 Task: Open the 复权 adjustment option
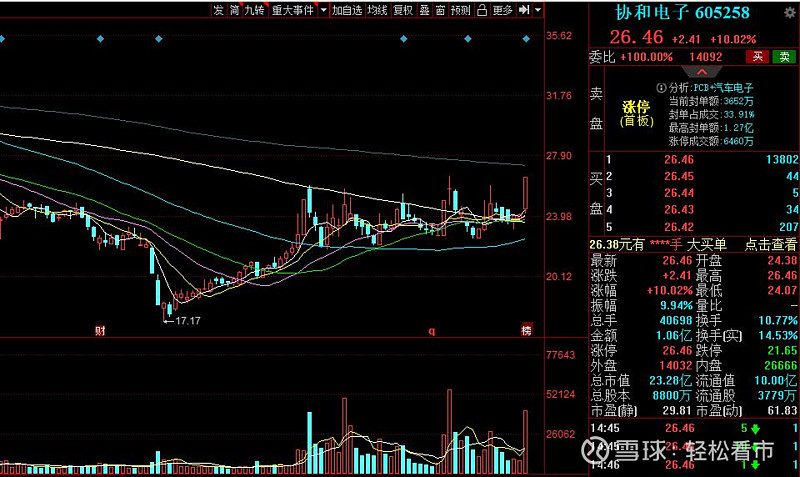point(403,10)
